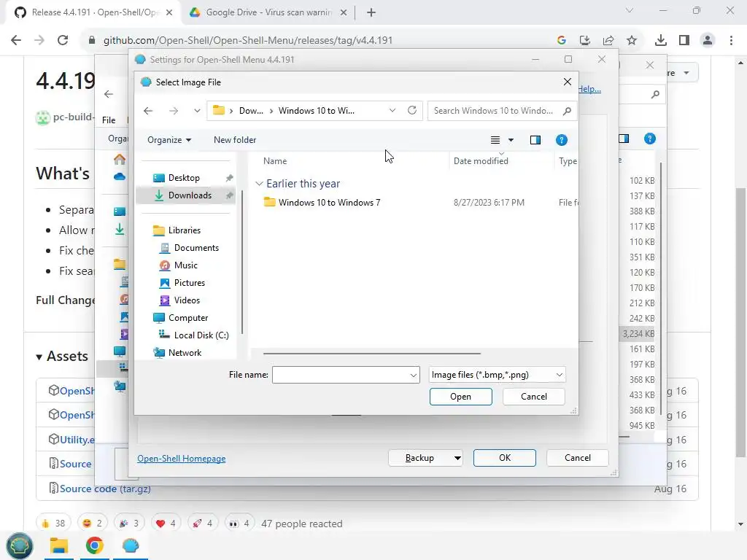Click thumbs up reaction 38
The width and height of the screenshot is (747, 560).
[x=53, y=524]
